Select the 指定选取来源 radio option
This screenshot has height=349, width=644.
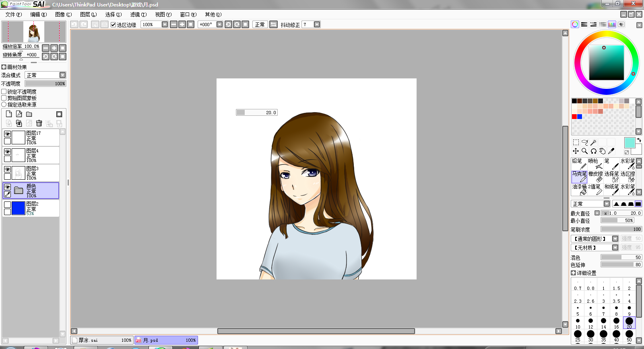(x=4, y=105)
